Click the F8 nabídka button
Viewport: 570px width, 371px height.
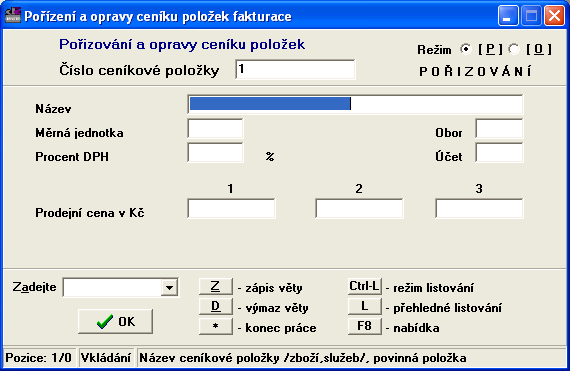click(x=365, y=326)
